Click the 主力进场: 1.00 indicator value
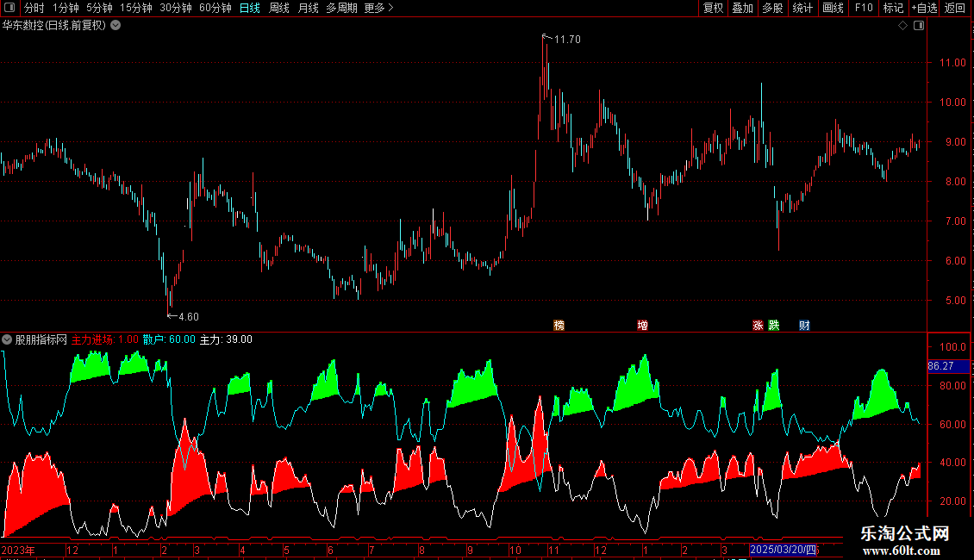974x560 pixels. (105, 339)
